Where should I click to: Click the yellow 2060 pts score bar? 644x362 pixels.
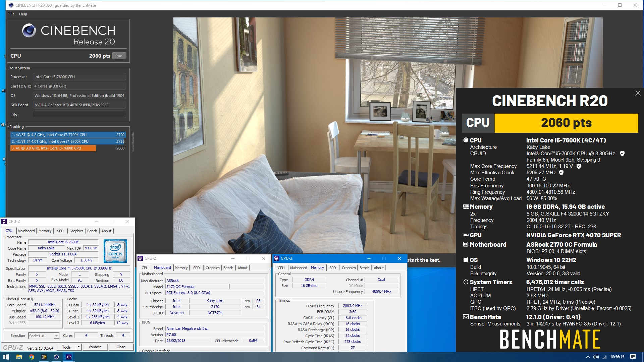click(566, 123)
